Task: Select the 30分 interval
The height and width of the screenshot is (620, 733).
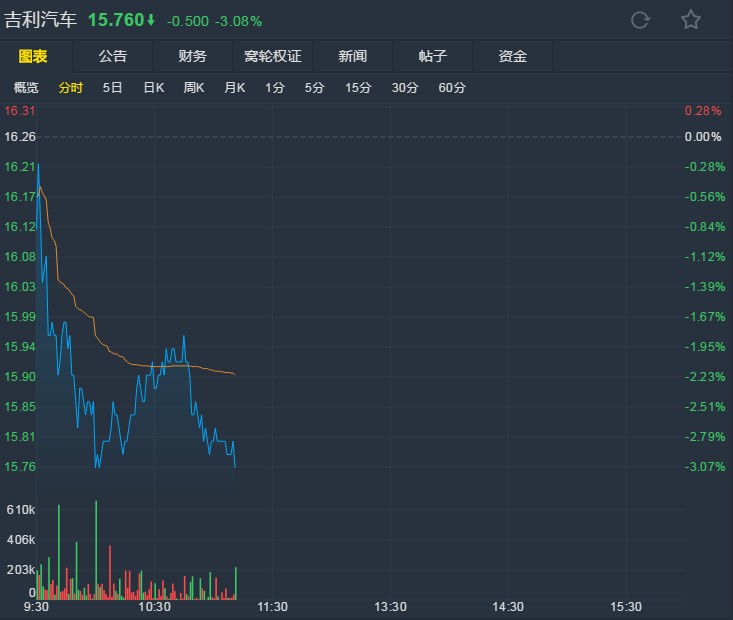Action: pyautogui.click(x=405, y=88)
